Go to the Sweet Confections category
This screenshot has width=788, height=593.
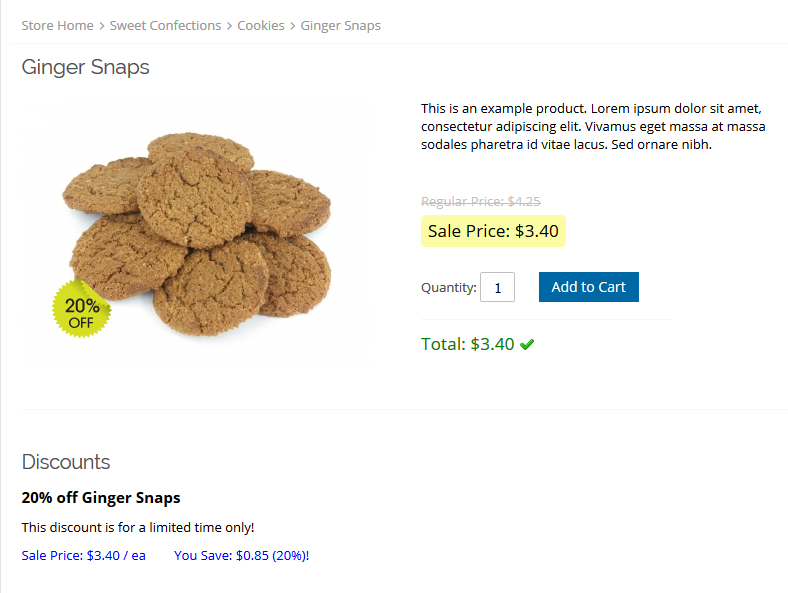tap(165, 26)
